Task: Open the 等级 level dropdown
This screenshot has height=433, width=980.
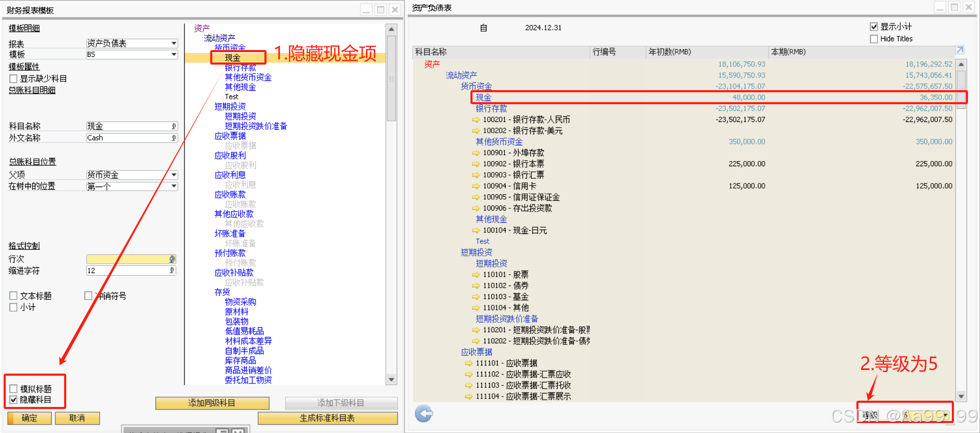Action: point(946,415)
